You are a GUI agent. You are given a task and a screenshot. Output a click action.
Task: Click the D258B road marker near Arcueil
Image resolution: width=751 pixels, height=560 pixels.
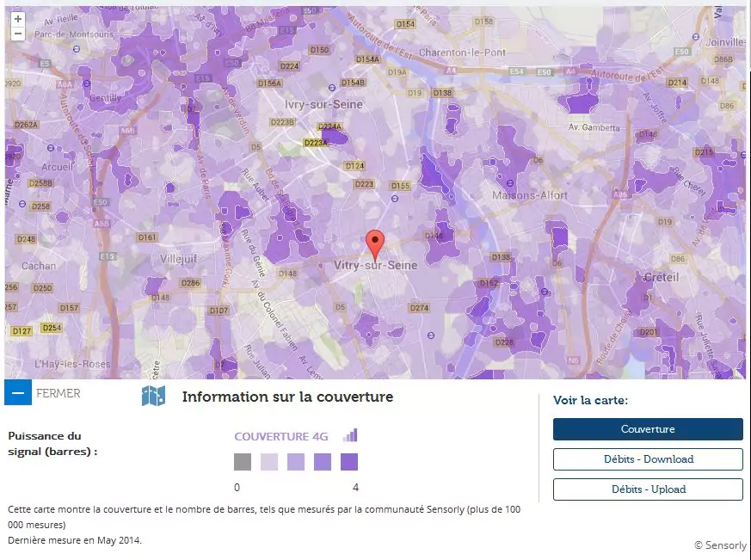click(41, 183)
